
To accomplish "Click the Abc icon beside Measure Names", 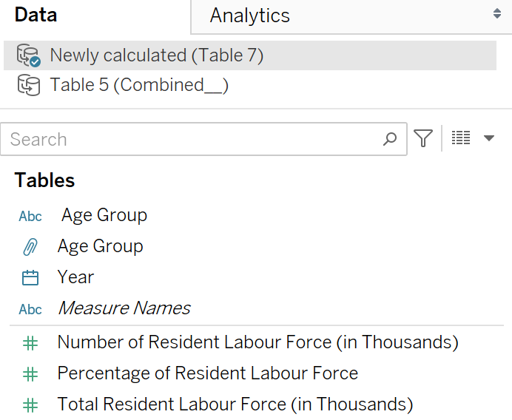I will (x=30, y=309).
